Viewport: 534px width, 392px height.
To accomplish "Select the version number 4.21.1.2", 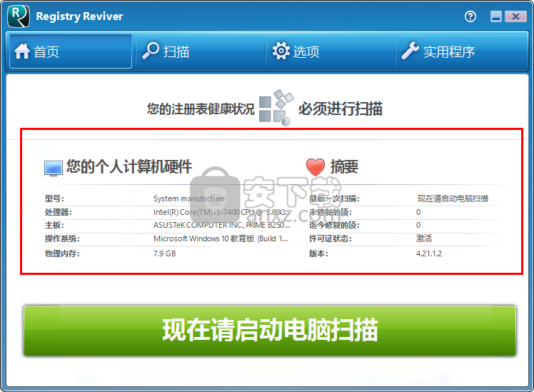I will coord(429,253).
